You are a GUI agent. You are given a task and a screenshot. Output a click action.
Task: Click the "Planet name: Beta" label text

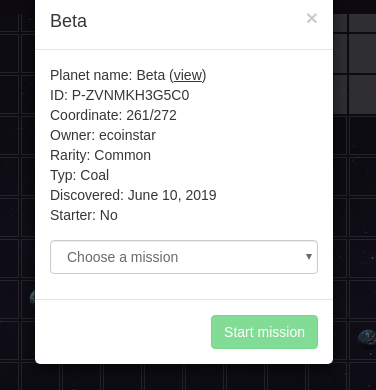107,75
